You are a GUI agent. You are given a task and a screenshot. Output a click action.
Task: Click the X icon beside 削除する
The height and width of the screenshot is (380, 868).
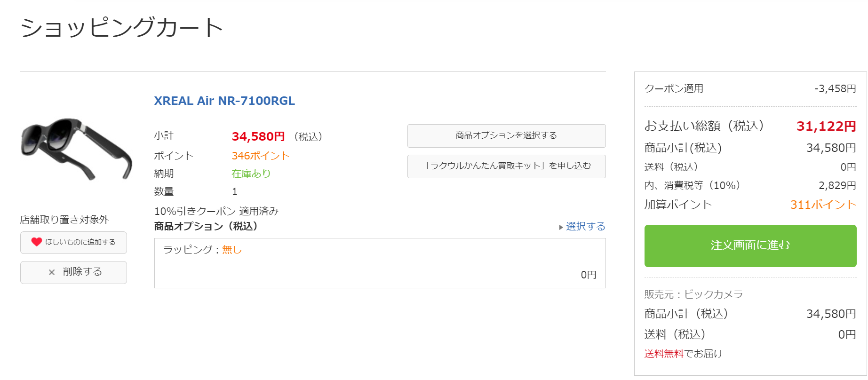point(52,272)
